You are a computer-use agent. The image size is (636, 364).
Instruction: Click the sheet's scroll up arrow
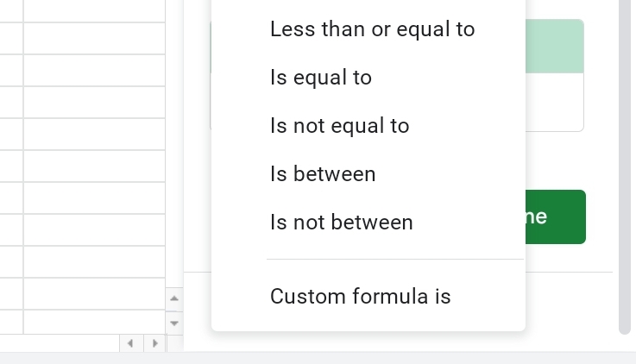pyautogui.click(x=174, y=298)
